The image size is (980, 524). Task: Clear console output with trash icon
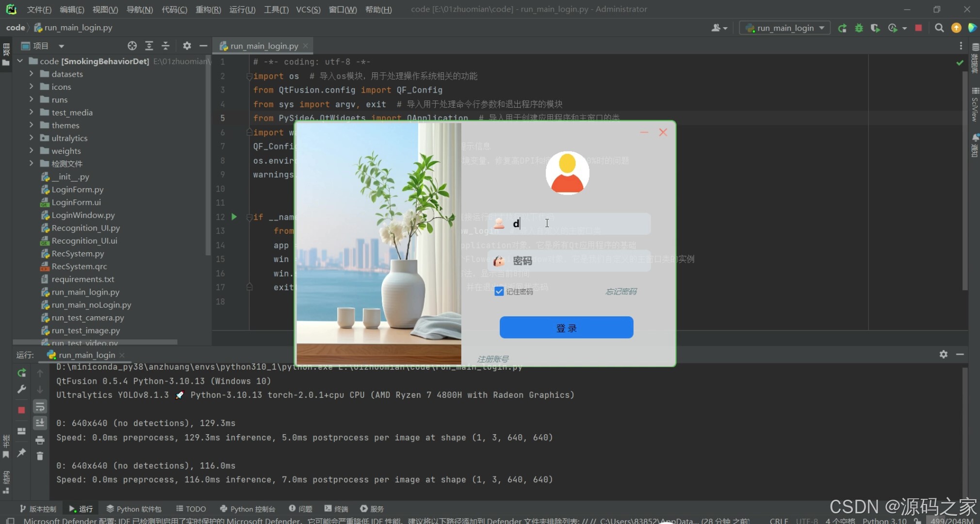tap(40, 456)
